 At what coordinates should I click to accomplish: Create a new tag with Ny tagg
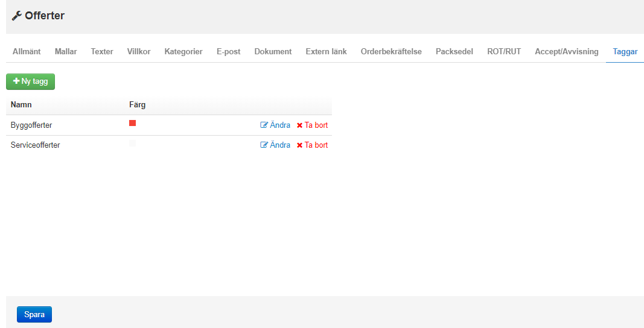[x=30, y=81]
